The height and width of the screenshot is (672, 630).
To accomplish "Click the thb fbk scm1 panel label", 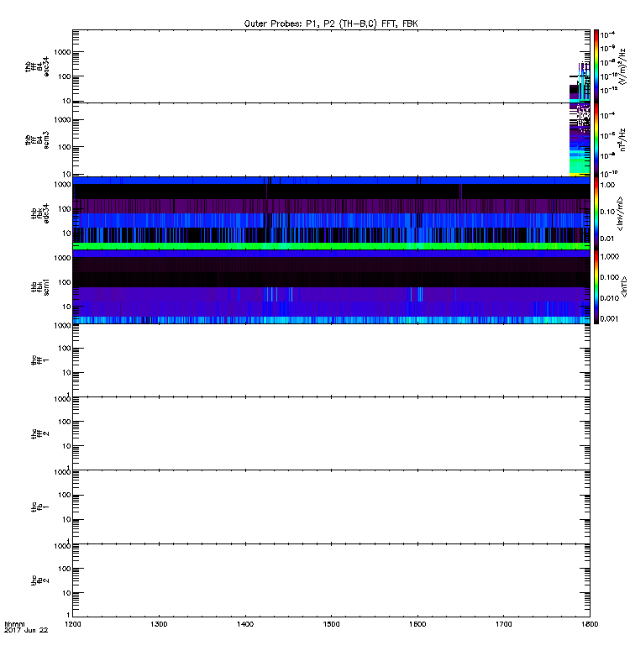I will point(39,286).
